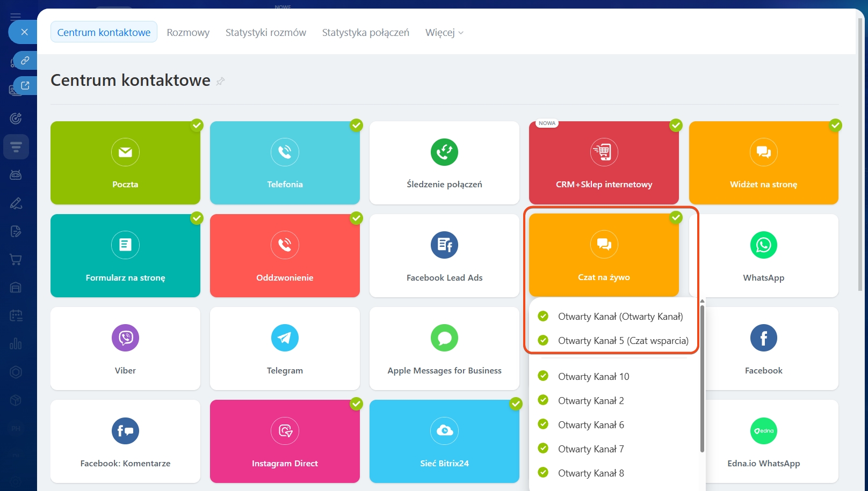
Task: Open the Statystyki rozmów tab
Action: point(265,33)
